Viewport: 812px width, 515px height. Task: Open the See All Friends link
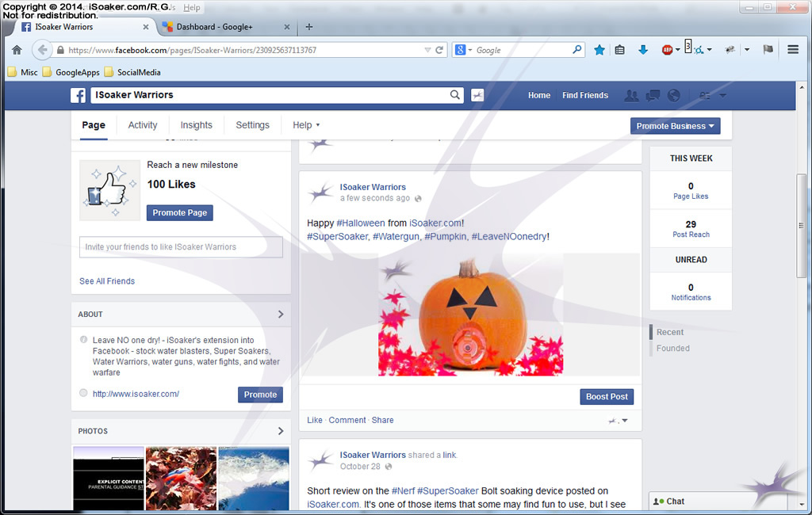(107, 281)
